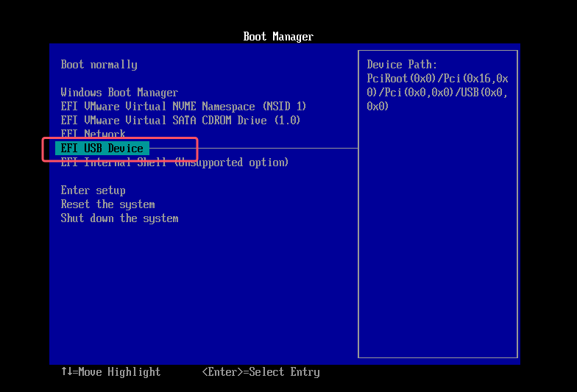This screenshot has height=392, width=577.
Task: Click the <Enter> key indicator in footer
Action: (x=222, y=372)
